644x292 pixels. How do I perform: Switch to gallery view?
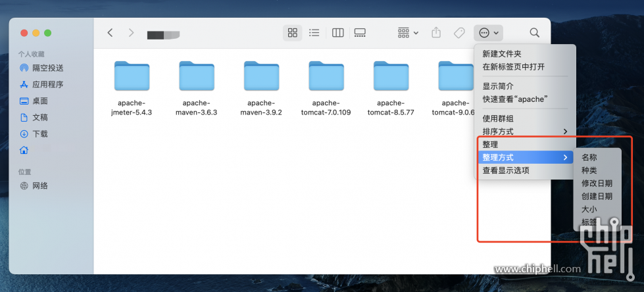(360, 33)
